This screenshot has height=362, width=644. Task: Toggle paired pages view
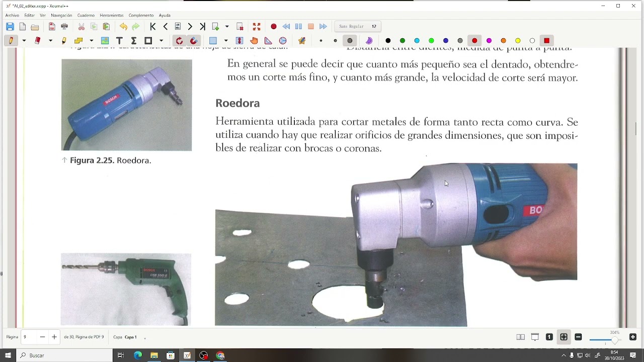point(521,337)
